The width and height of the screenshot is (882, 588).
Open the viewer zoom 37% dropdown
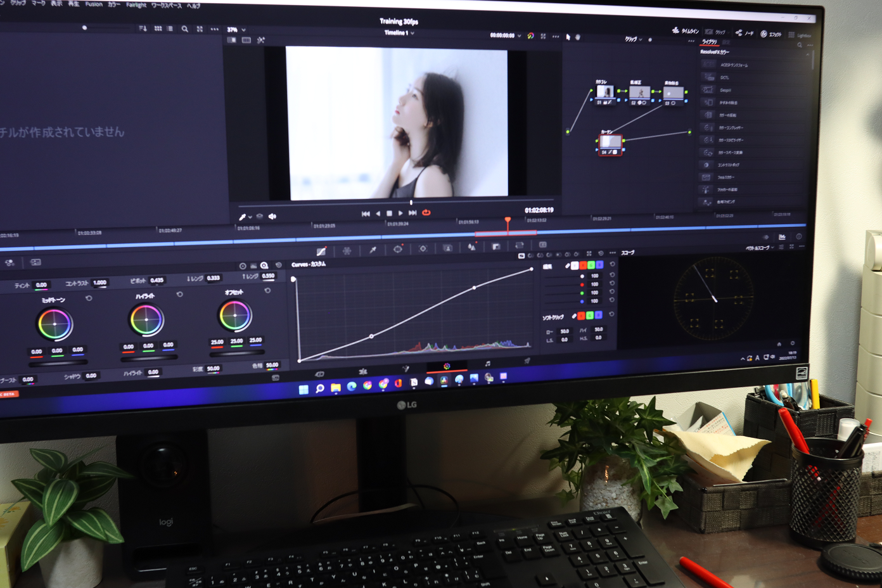236,29
